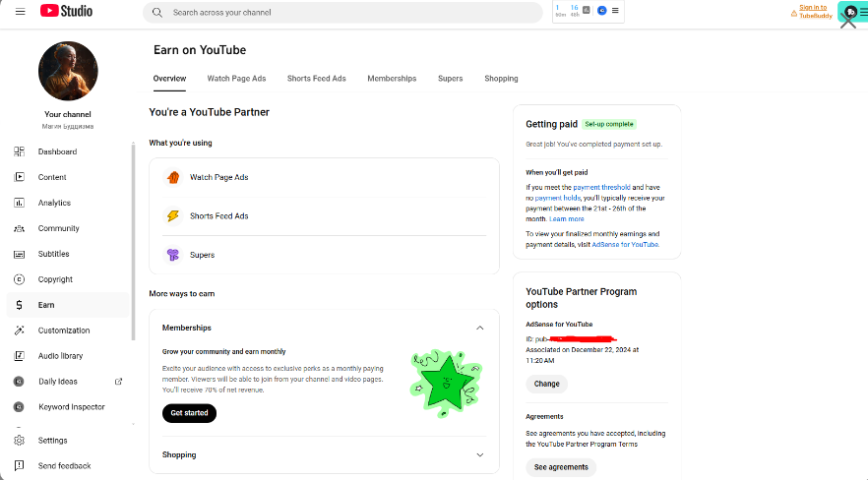Open Analytics icon in sidebar
This screenshot has width=868, height=480.
[20, 203]
